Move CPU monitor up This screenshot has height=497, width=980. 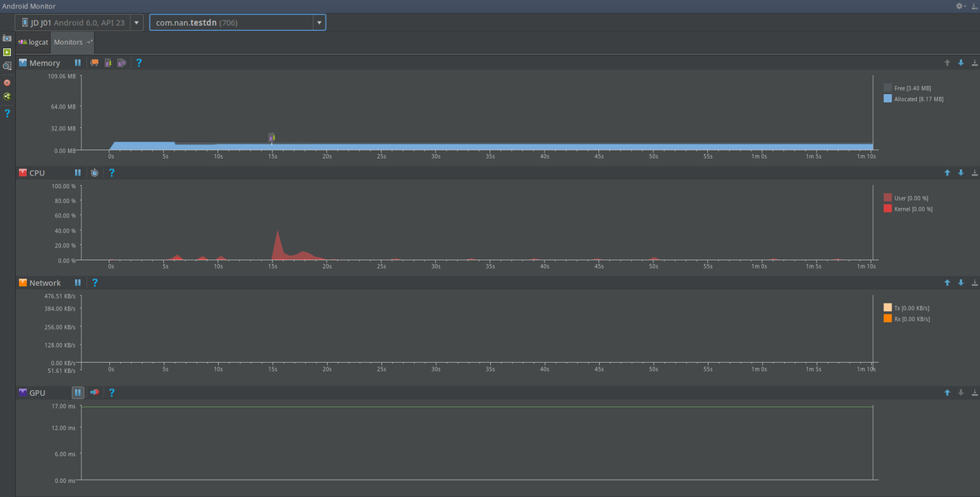coord(947,172)
